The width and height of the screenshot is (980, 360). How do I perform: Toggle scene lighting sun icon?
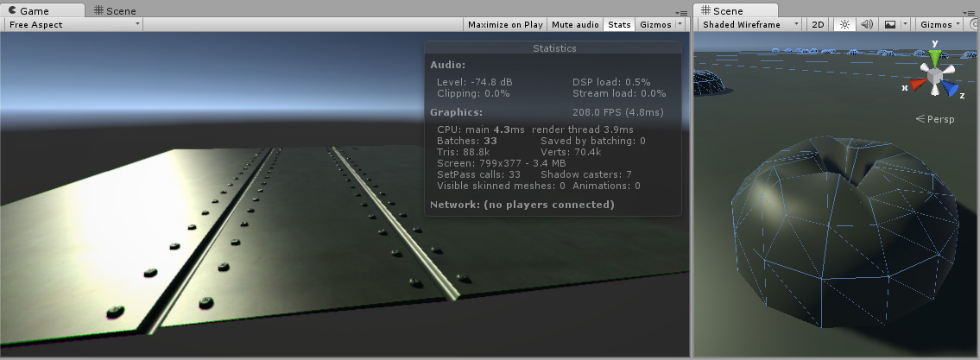846,25
